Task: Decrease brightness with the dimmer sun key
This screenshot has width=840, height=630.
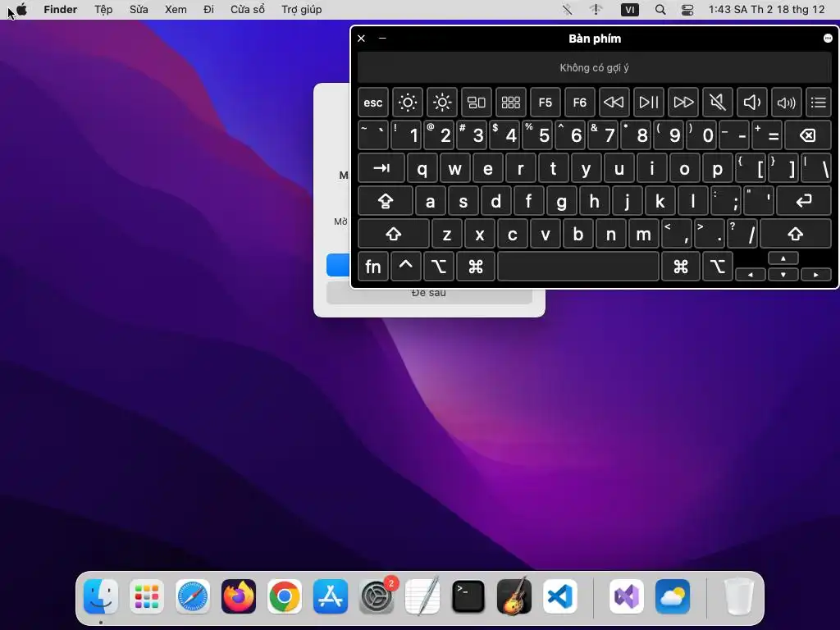Action: tap(408, 103)
